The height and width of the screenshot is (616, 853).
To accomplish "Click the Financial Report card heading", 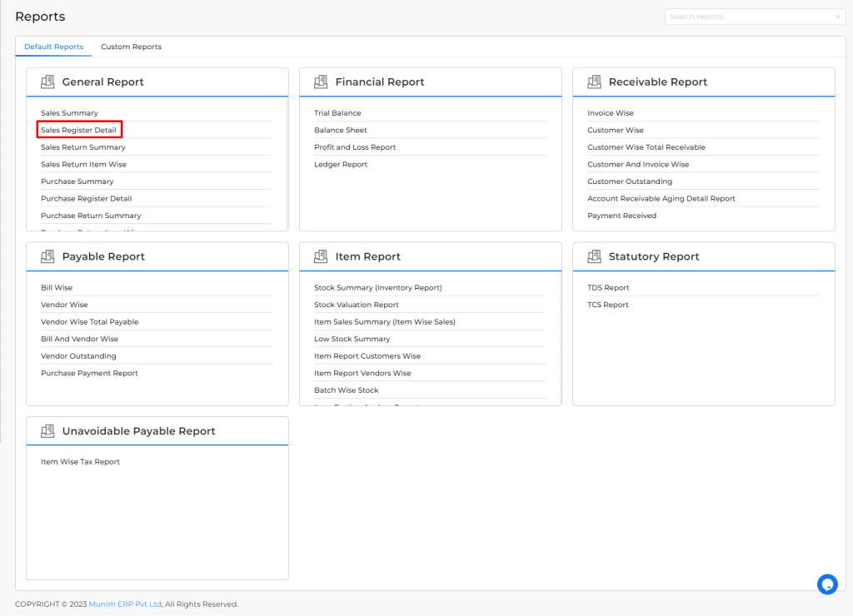I will point(380,82).
